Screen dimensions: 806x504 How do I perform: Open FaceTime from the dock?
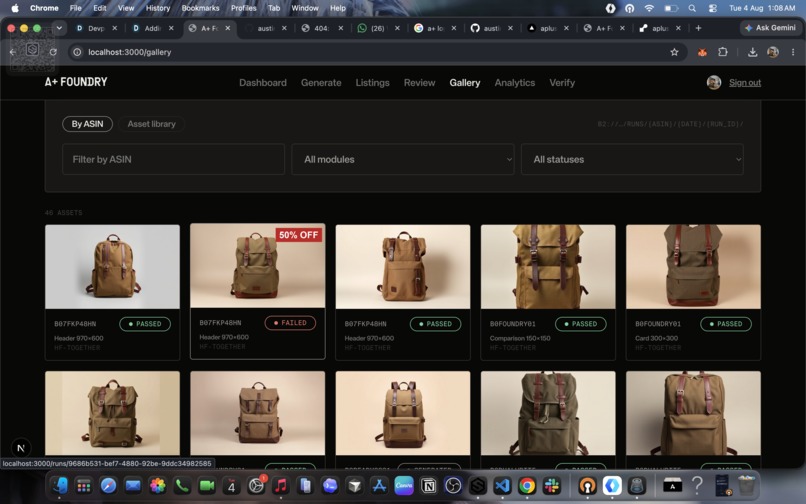(x=207, y=485)
